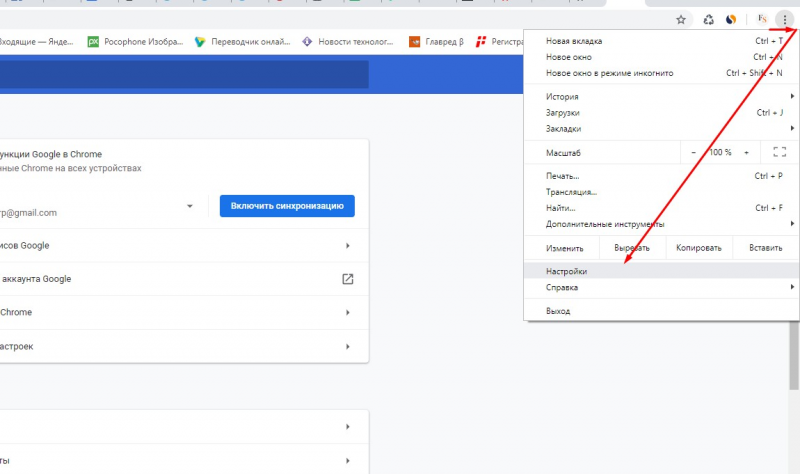Open Загрузки from the menu
Viewport: 800px width, 474px height.
661,113
